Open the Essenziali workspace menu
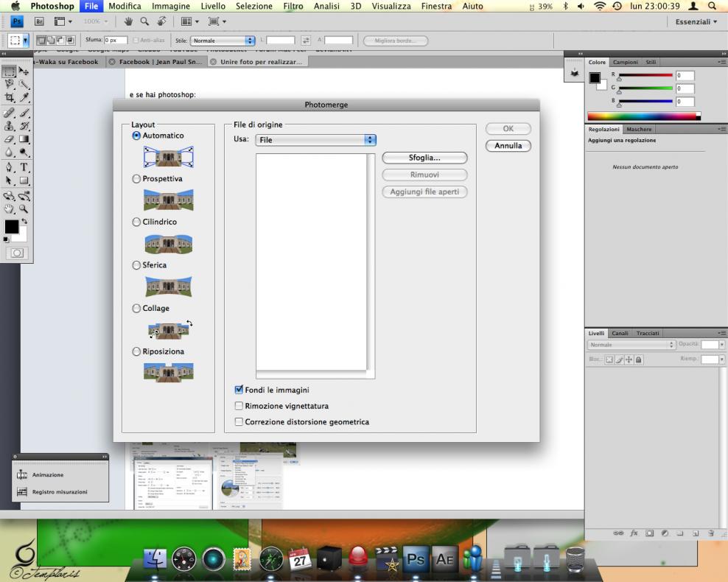This screenshot has height=582, width=728. (696, 22)
